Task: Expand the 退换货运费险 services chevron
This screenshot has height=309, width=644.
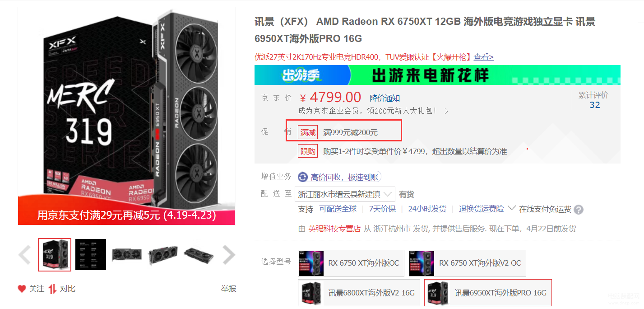Action: click(511, 208)
